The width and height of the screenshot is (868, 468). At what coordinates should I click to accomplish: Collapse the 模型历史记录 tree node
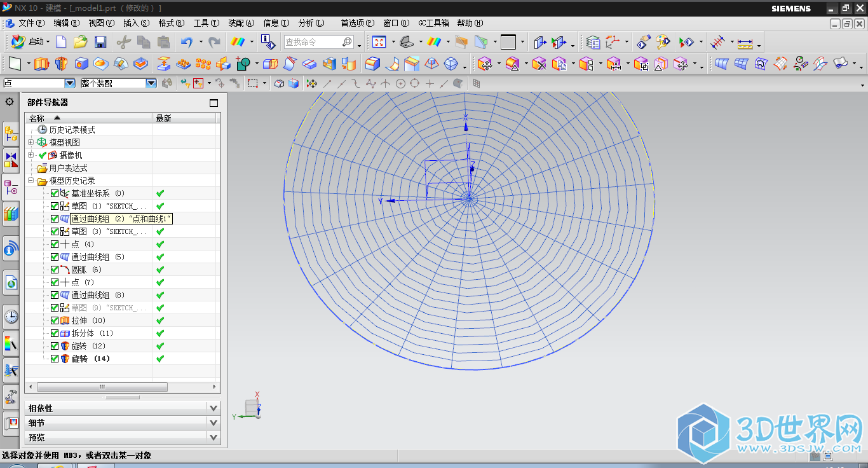pos(31,181)
